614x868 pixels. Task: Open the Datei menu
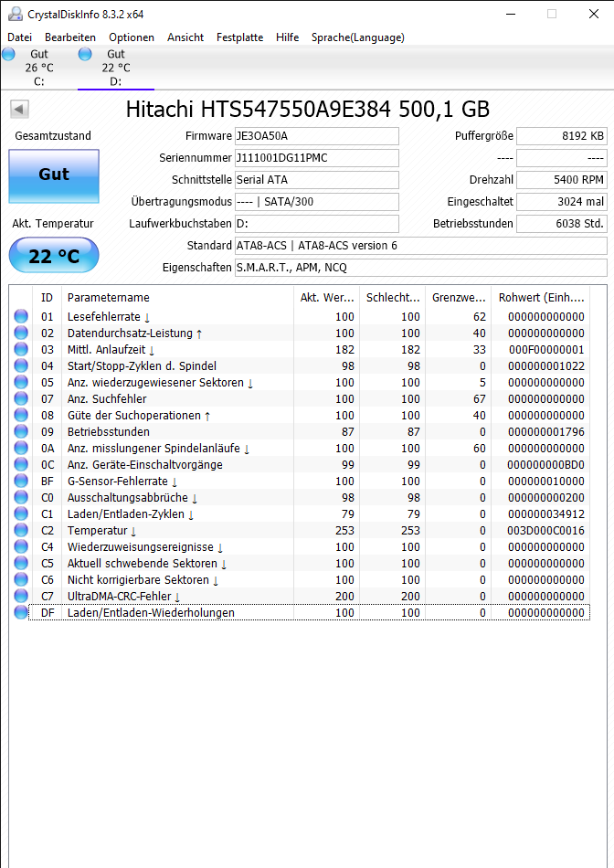[19, 37]
